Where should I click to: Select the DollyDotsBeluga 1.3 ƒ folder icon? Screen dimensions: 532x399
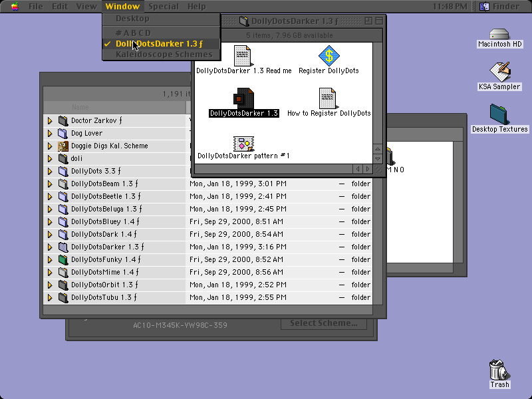pos(63,209)
